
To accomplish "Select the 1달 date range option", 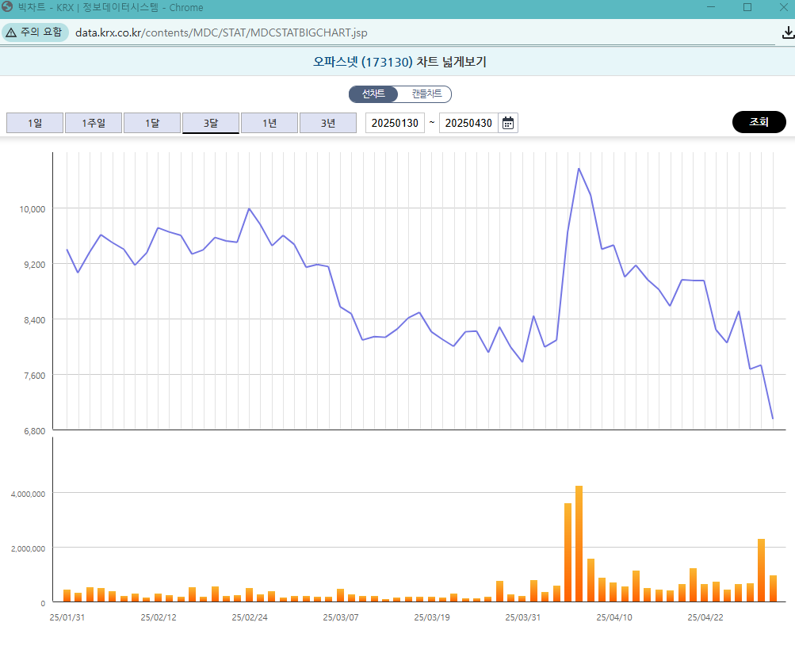I will coord(151,122).
